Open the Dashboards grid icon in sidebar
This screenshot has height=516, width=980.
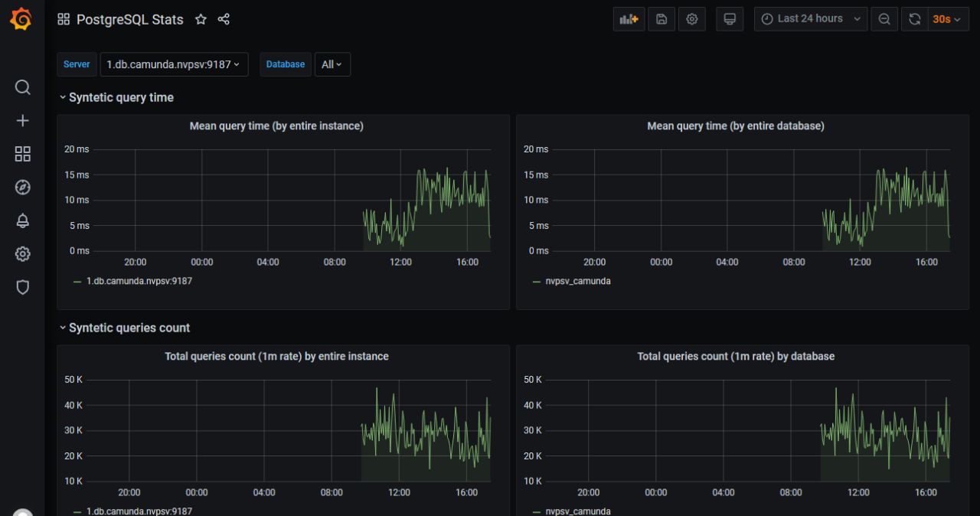click(x=23, y=154)
